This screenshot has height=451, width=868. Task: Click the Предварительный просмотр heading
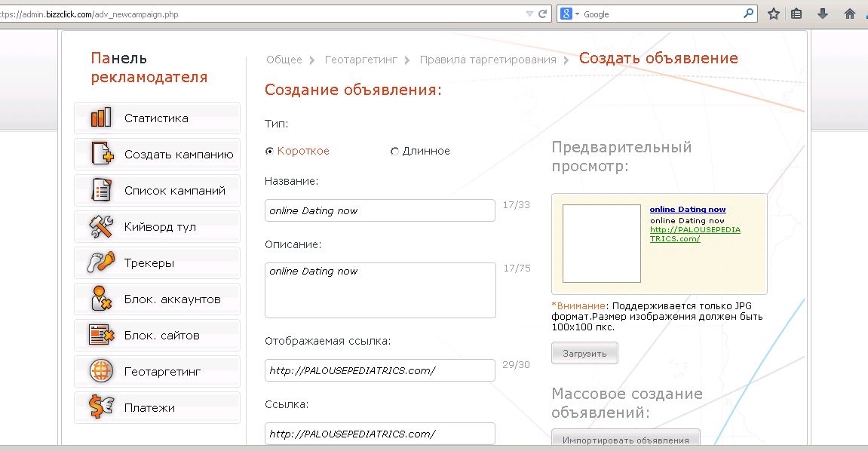pos(621,157)
